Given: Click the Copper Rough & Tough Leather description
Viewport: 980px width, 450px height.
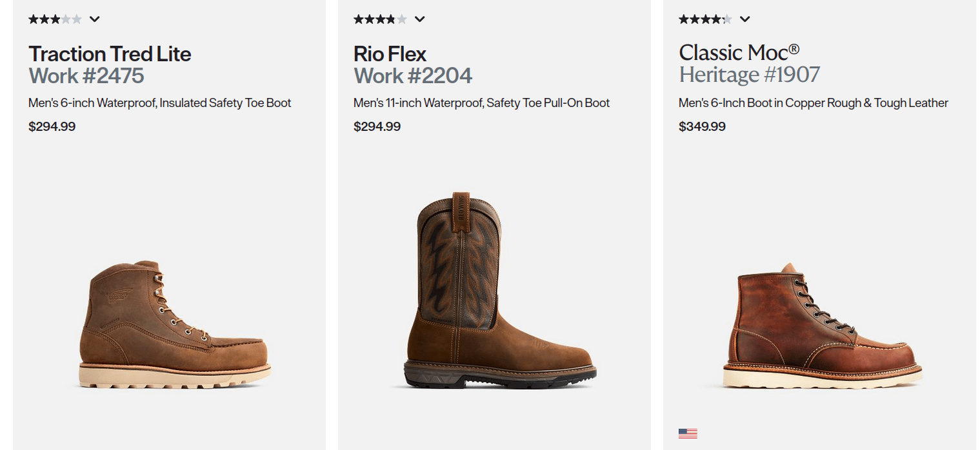Looking at the screenshot, I should click(x=813, y=103).
